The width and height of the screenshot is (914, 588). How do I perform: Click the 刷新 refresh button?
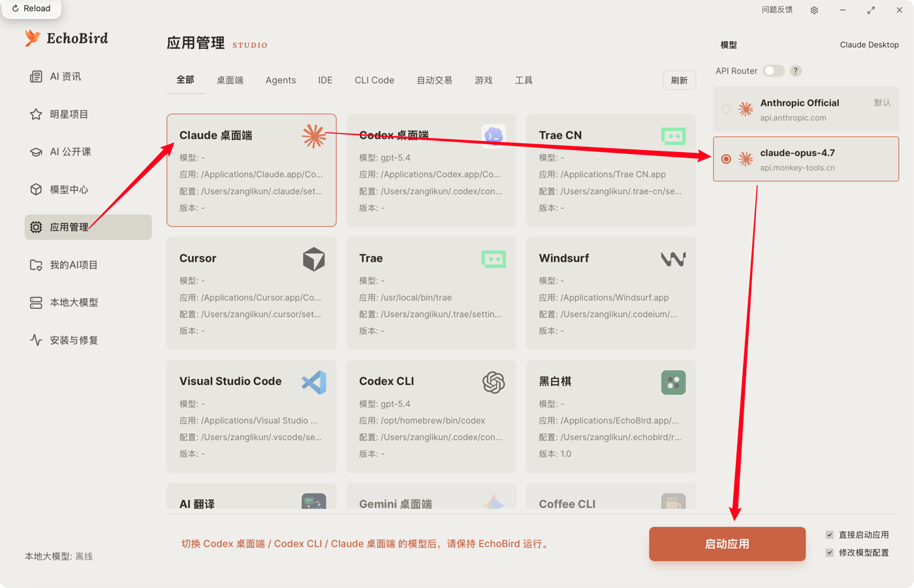[679, 80]
